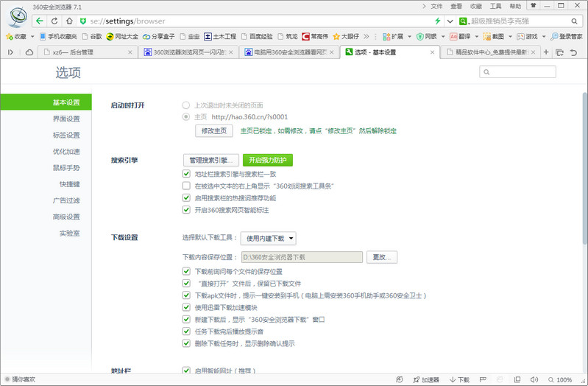
Task: Click the reload page icon
Action: pyautogui.click(x=54, y=21)
